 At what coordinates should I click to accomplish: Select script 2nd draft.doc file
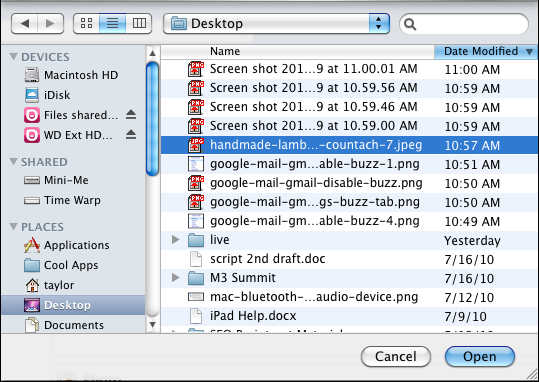tap(350, 259)
